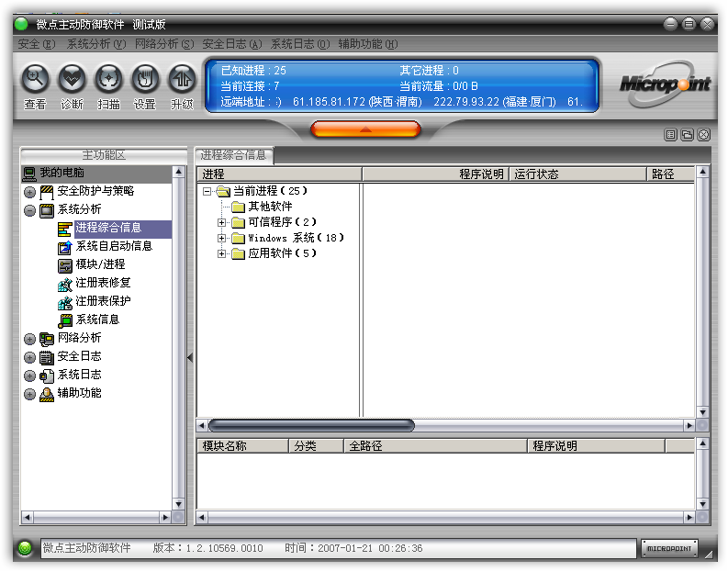This screenshot has width=728, height=572.
Task: Click the 辅助功能 person icon
Action: coord(47,394)
